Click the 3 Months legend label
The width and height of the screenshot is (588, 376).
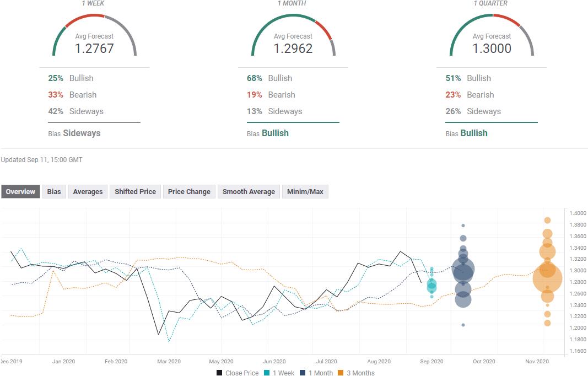pyautogui.click(x=360, y=373)
